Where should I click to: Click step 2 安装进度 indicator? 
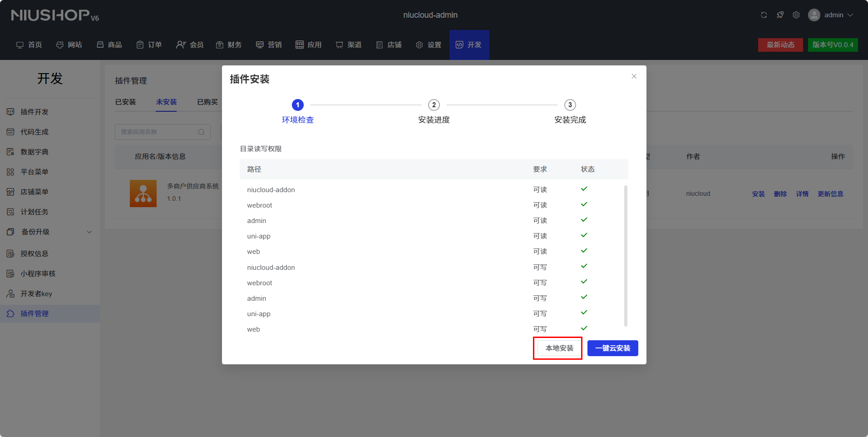434,105
